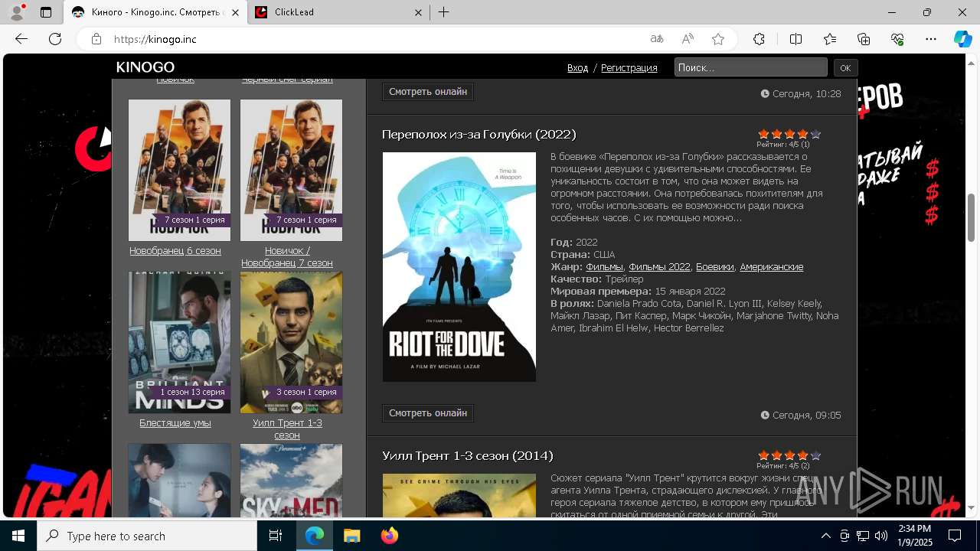Click the page vertical scrollbar thumb
Image resolution: width=980 pixels, height=551 pixels.
[972, 217]
